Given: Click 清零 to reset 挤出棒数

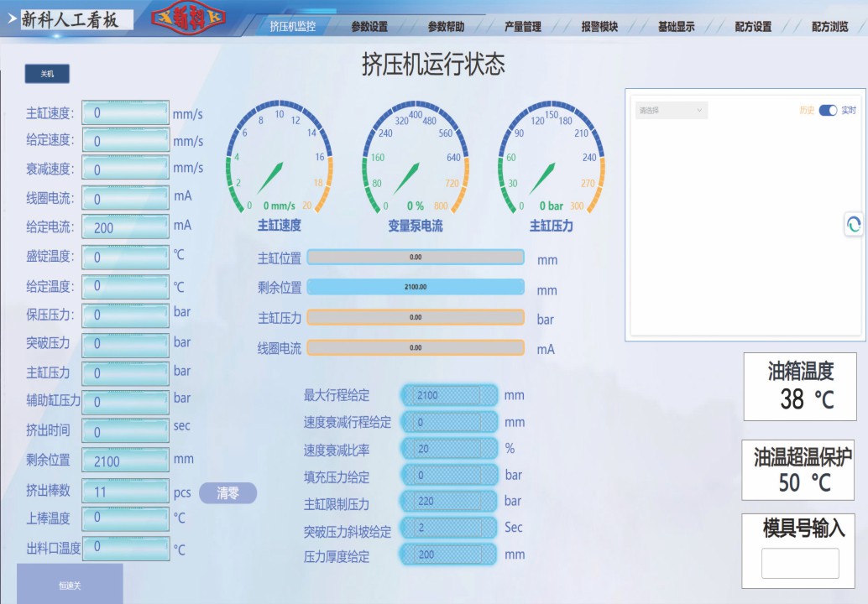Looking at the screenshot, I should pyautogui.click(x=227, y=492).
